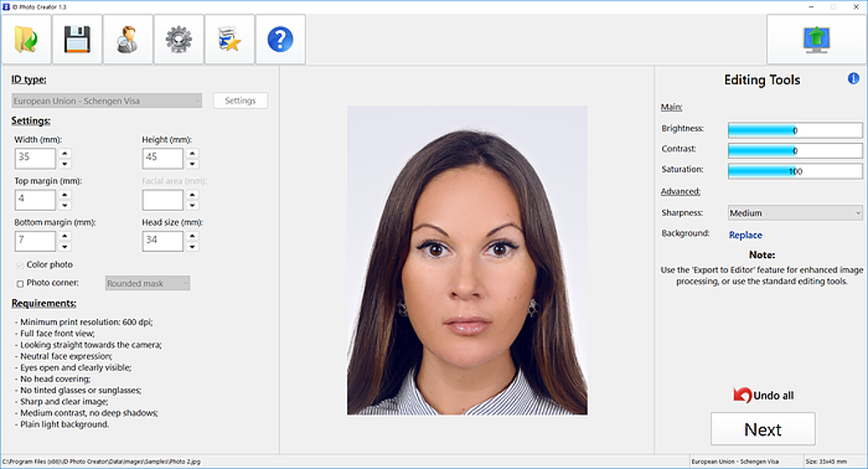Increase Width value with up arrow
This screenshot has height=469, width=868.
65,153
